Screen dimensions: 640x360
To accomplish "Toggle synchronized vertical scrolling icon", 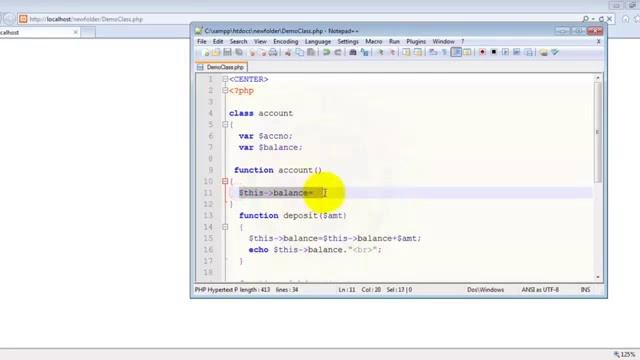I will (407, 52).
